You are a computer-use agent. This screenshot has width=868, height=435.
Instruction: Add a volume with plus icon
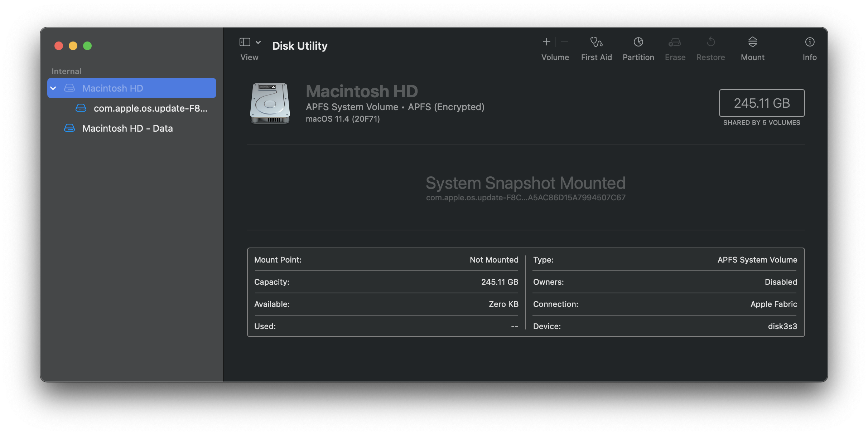pos(546,42)
